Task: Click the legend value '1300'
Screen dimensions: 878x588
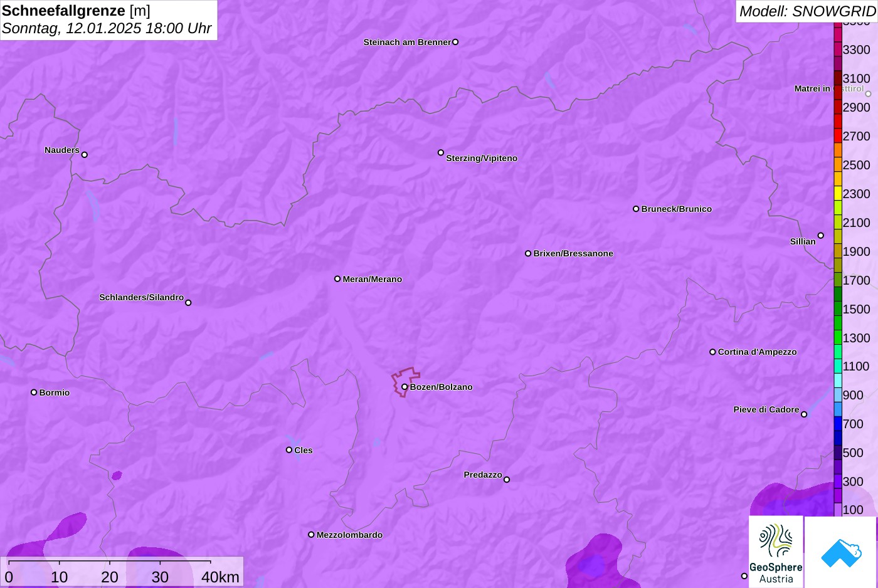Action: (x=856, y=338)
